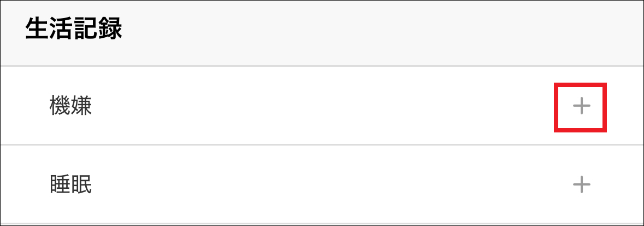Record sleep using the 睡眠 plus sign

pyautogui.click(x=581, y=184)
